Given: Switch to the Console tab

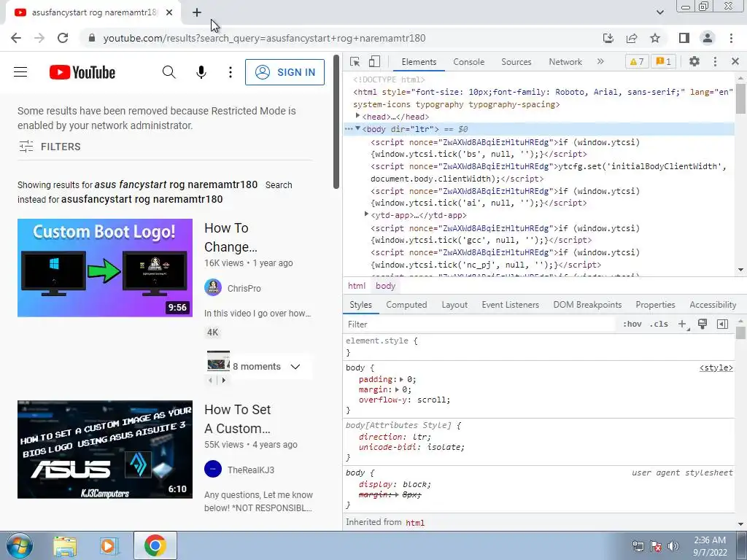Looking at the screenshot, I should click(469, 62).
